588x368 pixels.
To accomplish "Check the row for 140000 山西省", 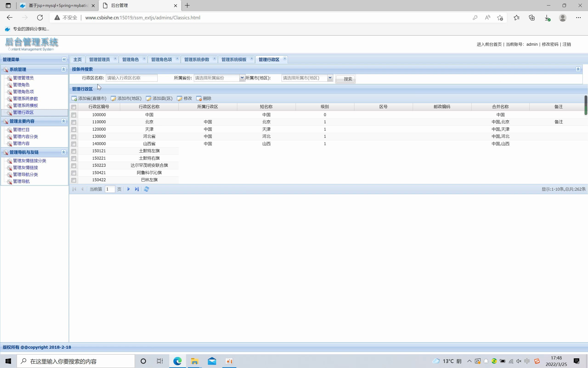I will point(74,144).
